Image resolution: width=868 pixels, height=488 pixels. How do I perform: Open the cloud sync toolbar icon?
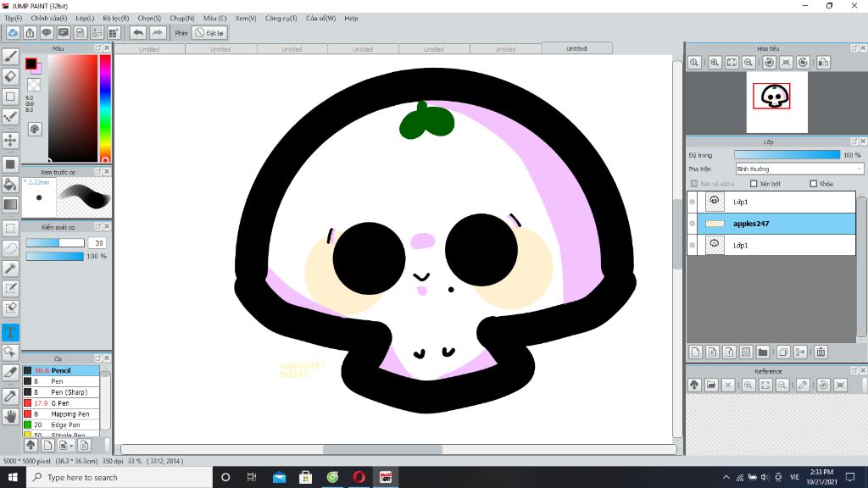[x=13, y=33]
